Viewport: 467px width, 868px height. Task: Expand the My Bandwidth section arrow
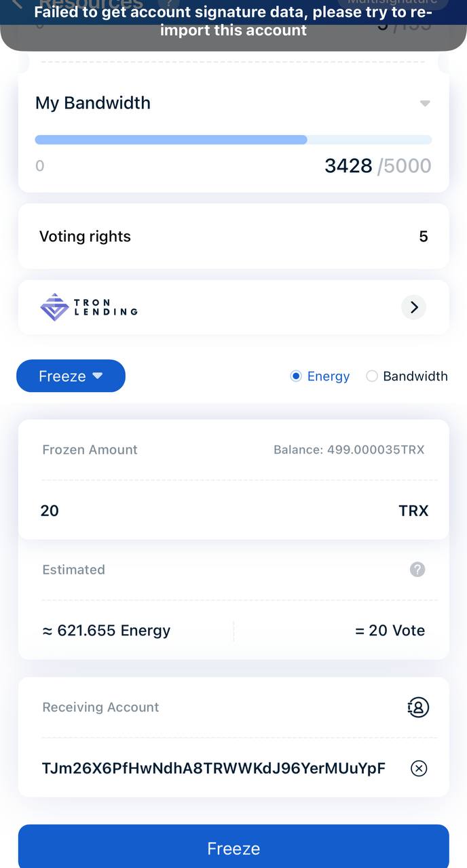(425, 103)
